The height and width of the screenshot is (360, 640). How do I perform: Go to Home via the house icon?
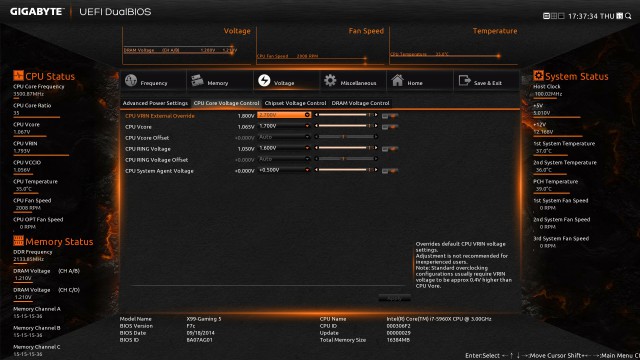point(397,80)
